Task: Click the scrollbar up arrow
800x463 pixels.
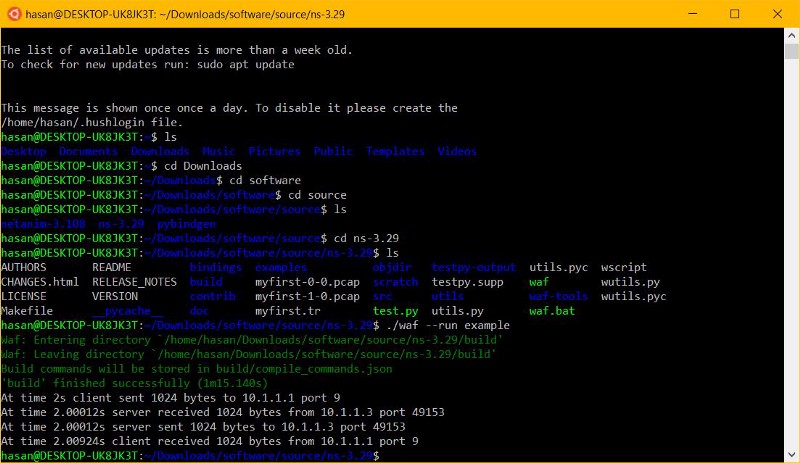Action: pos(791,35)
